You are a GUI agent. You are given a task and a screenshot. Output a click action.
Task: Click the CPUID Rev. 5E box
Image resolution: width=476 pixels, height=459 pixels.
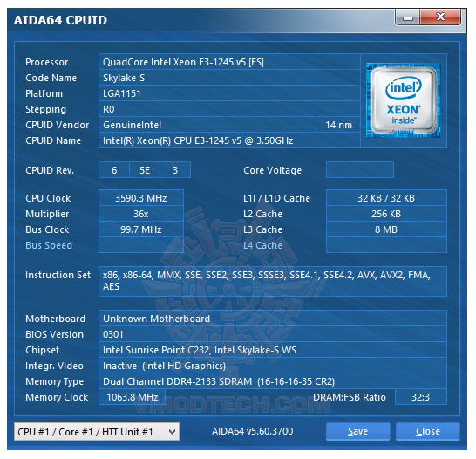[145, 170]
